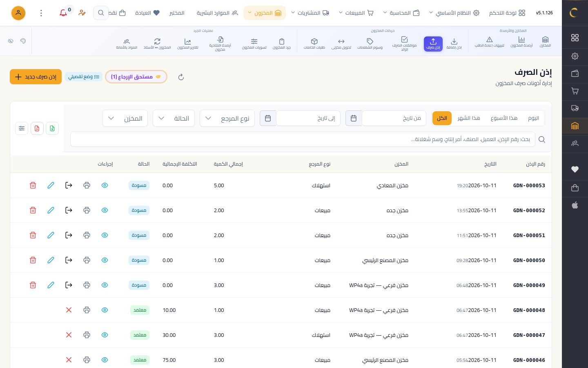Export the table to PDF
The image size is (588, 368).
[37, 128]
